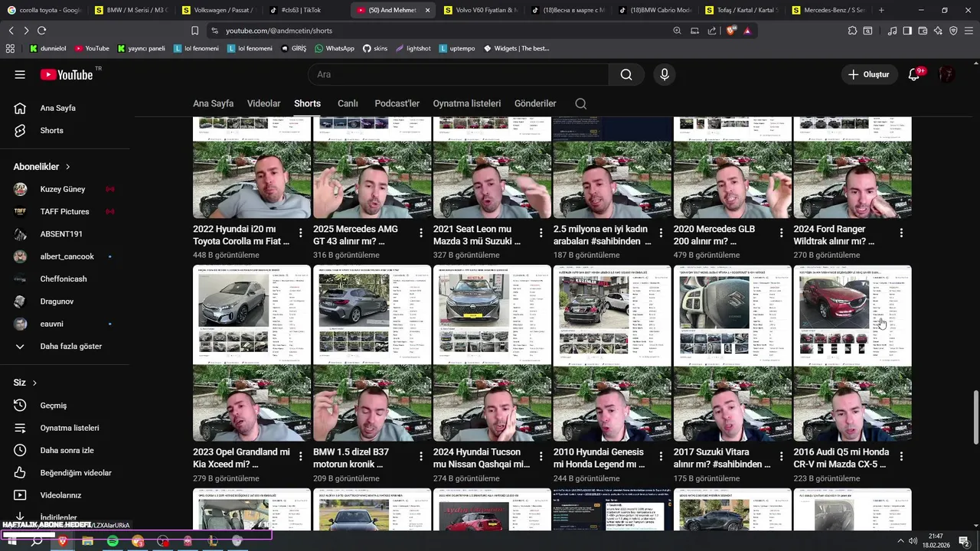This screenshot has height=551, width=980.
Task: Open options for 2.5 milyona short
Action: pos(661,233)
